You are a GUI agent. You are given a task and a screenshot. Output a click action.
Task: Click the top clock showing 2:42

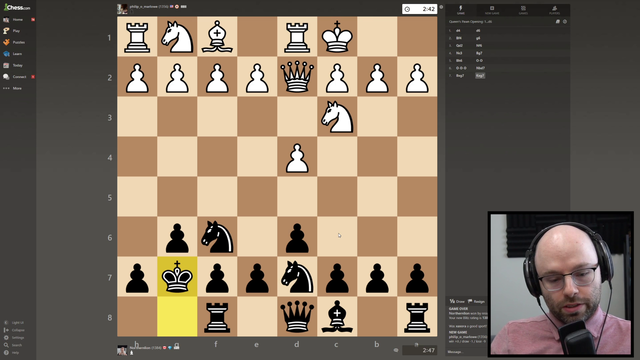[x=419, y=9]
